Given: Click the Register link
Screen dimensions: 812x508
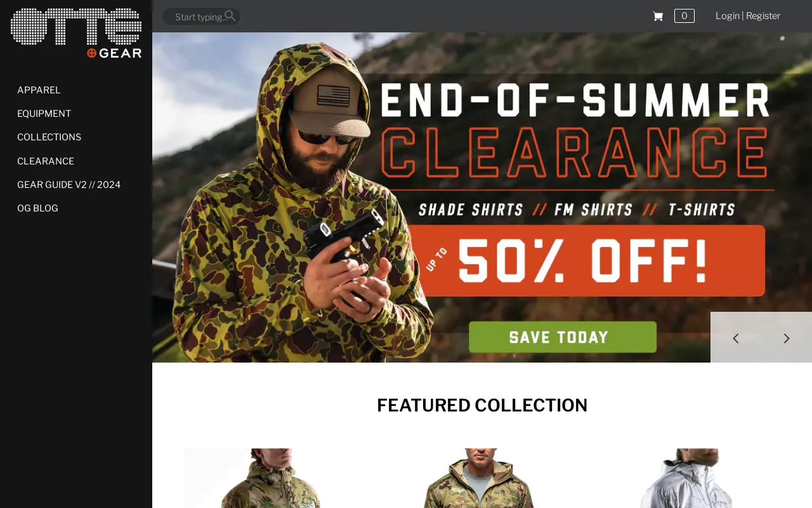Looking at the screenshot, I should (x=763, y=16).
